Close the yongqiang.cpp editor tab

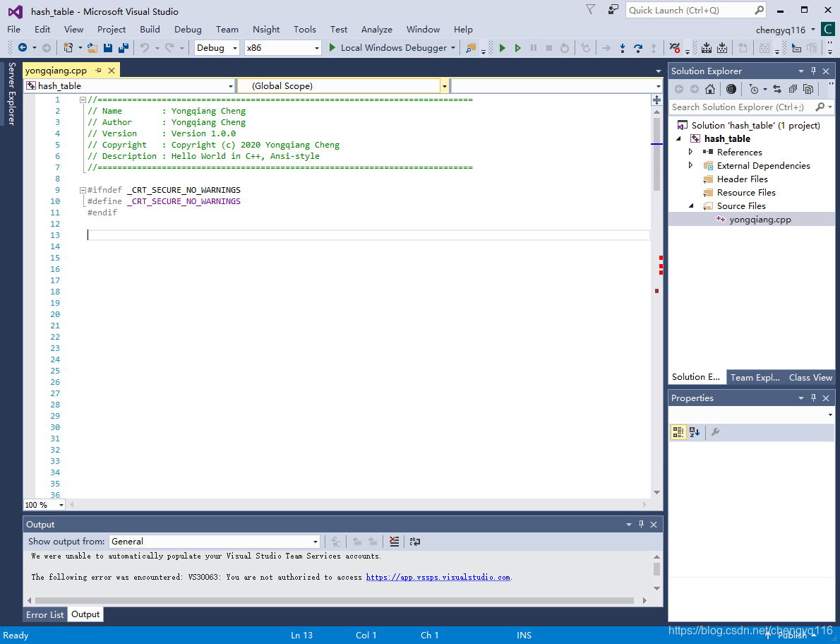tap(112, 71)
